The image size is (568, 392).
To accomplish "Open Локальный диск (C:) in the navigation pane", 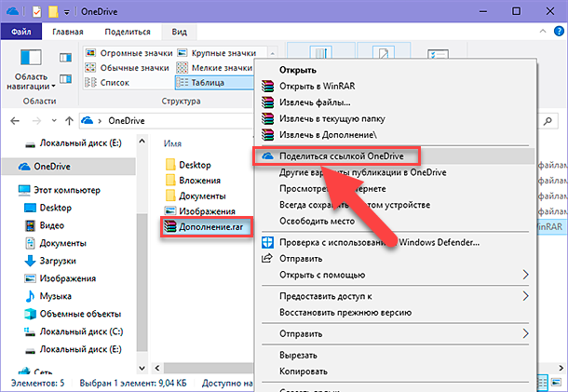I will coord(74,331).
